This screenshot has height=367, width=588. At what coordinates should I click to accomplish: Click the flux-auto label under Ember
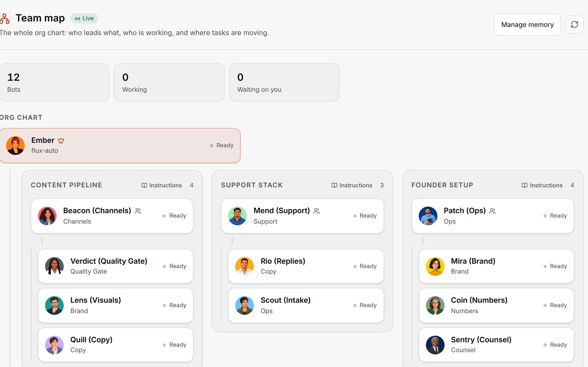(x=45, y=151)
